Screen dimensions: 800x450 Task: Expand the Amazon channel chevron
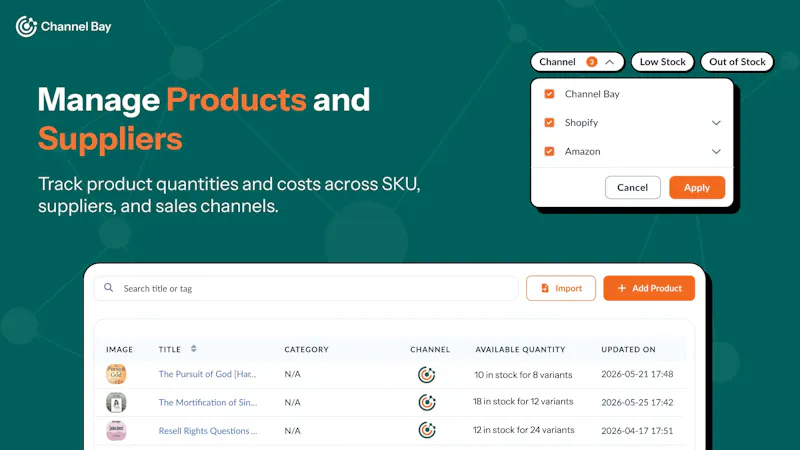tap(716, 152)
